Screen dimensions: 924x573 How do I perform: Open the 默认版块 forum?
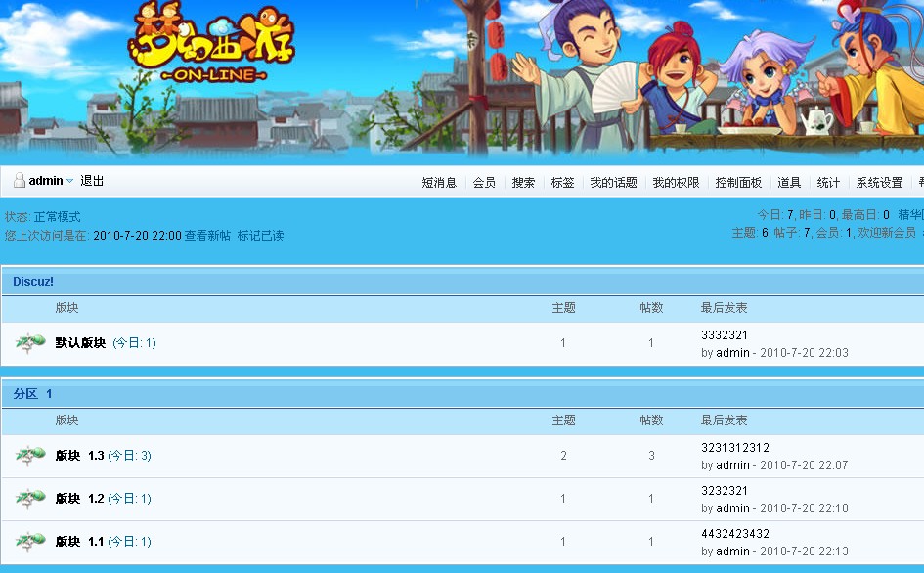click(x=80, y=342)
